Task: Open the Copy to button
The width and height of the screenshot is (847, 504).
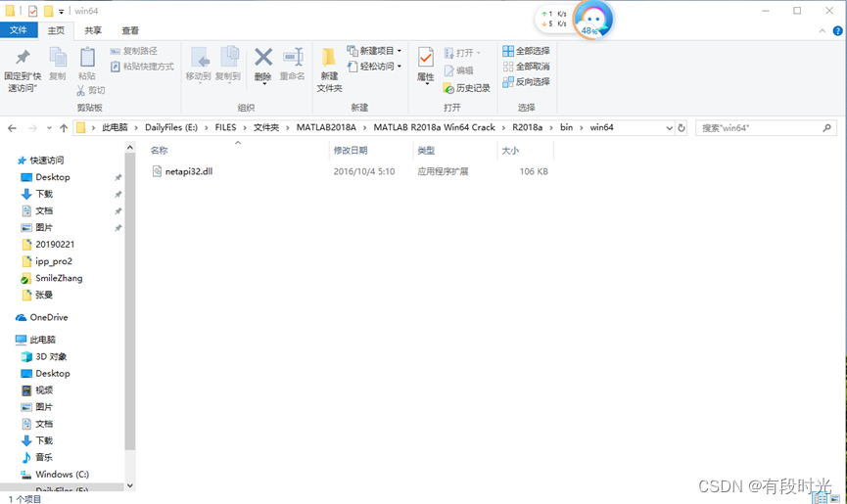Action: 228,65
